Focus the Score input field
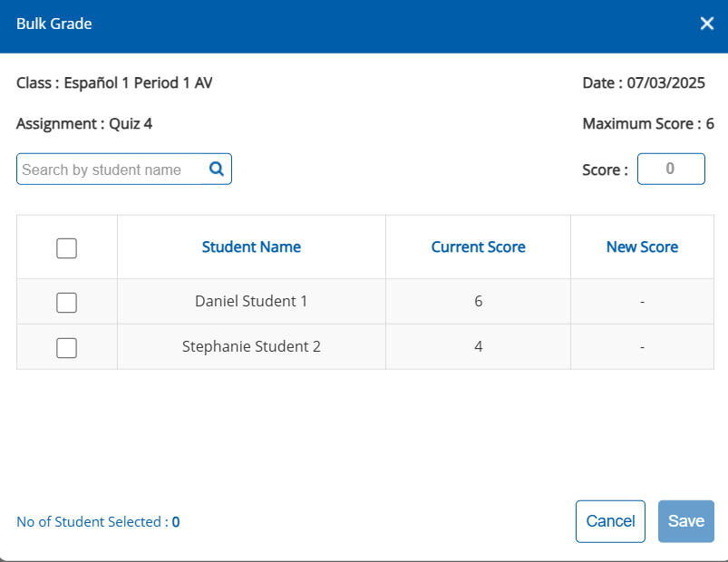 [x=671, y=169]
